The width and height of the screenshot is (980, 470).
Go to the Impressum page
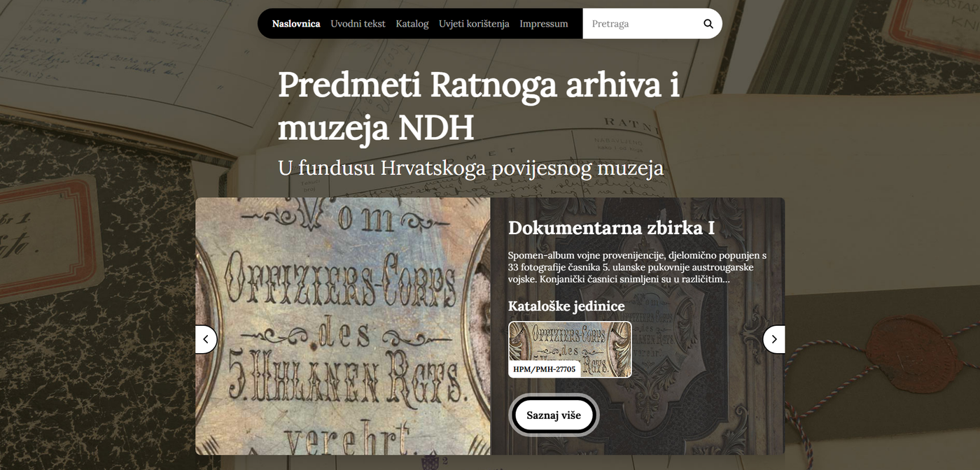(x=544, y=24)
